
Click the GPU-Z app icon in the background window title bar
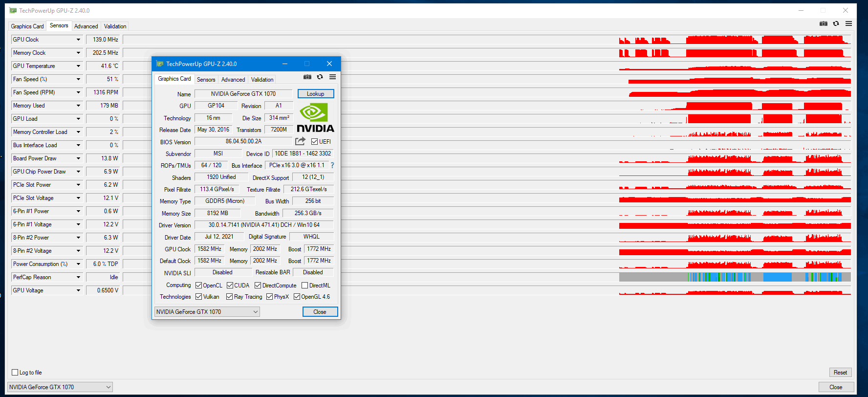(x=13, y=10)
